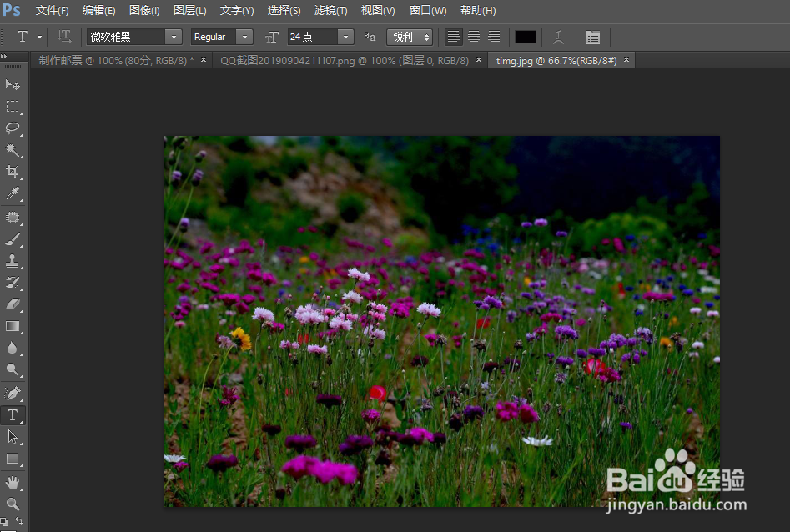790x532 pixels.
Task: Open the Type tool preset picker arrow
Action: click(x=39, y=37)
